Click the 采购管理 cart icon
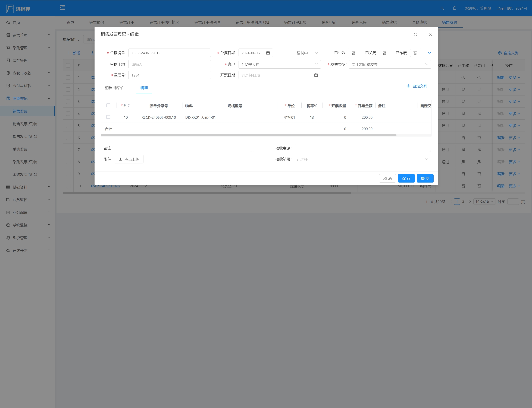Viewport: 532px width, 408px height. [x=8, y=48]
